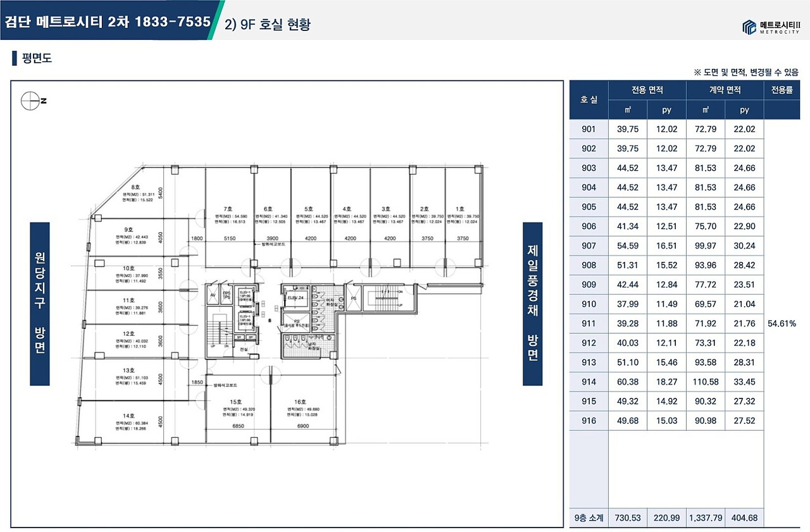Click the north compass symbol
Viewport: 810px width, 532px height.
32,101
